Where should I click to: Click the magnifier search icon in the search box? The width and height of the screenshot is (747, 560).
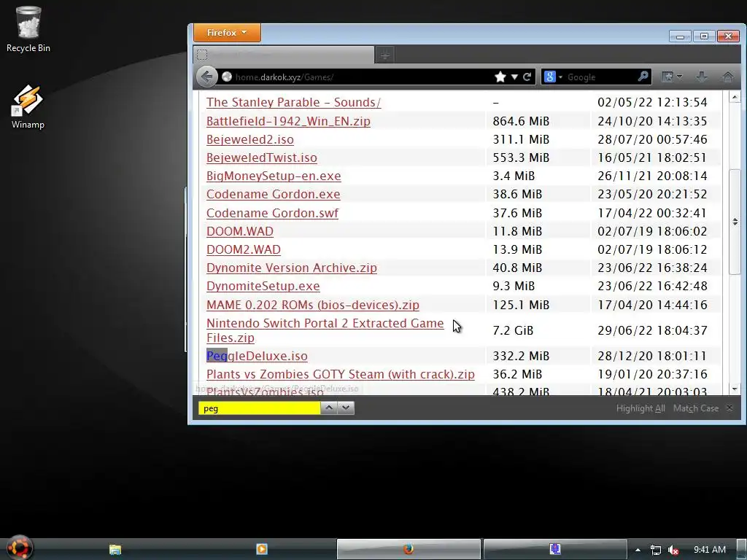click(x=643, y=76)
